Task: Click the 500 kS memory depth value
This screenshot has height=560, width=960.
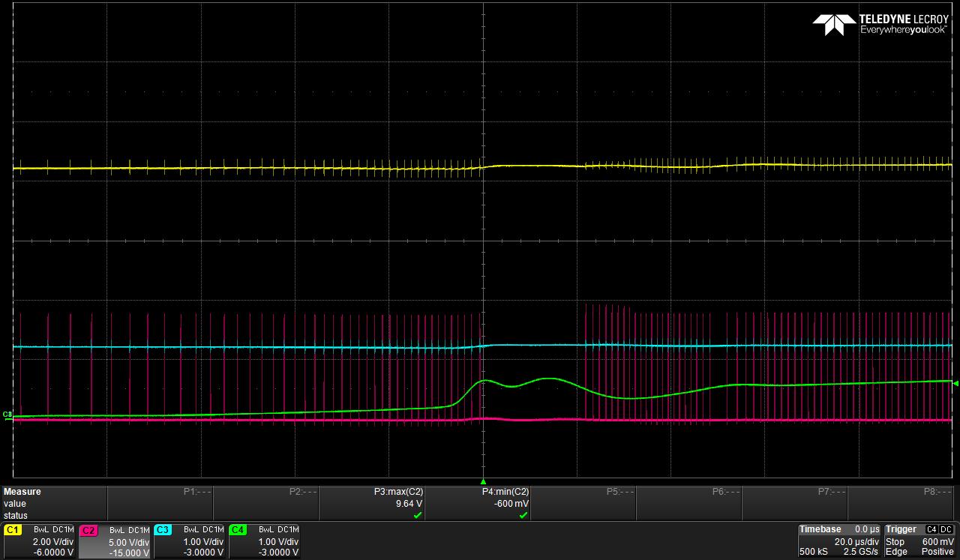Action: point(812,552)
